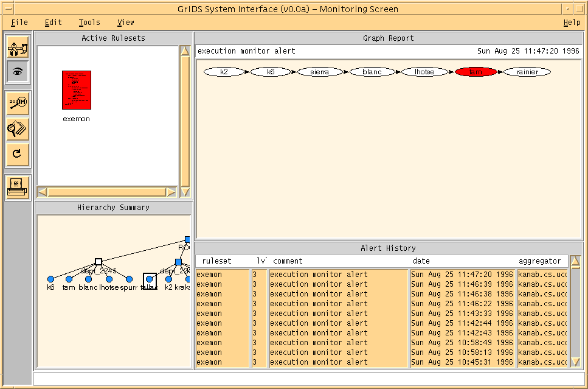Open the Help menu
Image resolution: width=588 pixels, height=389 pixels.
coord(572,23)
